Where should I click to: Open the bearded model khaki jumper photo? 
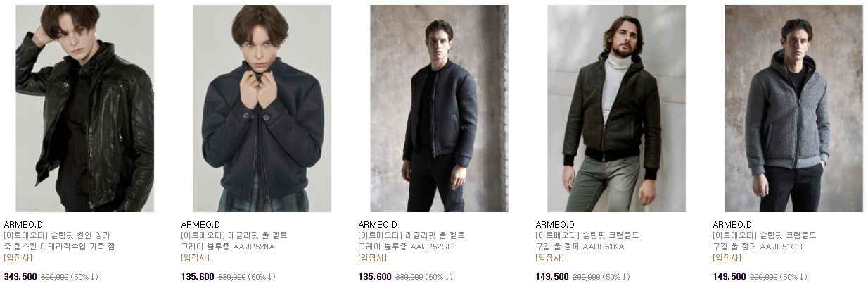pos(616,109)
